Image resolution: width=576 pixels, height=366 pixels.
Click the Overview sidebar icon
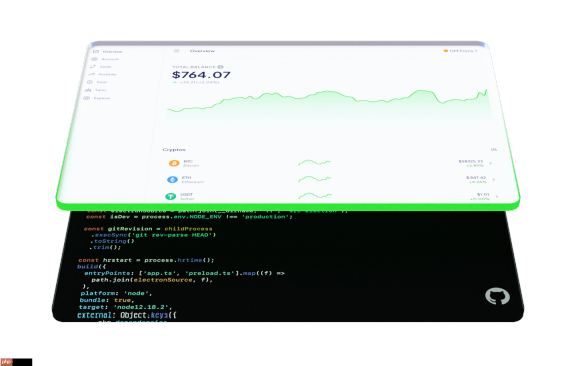coord(96,51)
